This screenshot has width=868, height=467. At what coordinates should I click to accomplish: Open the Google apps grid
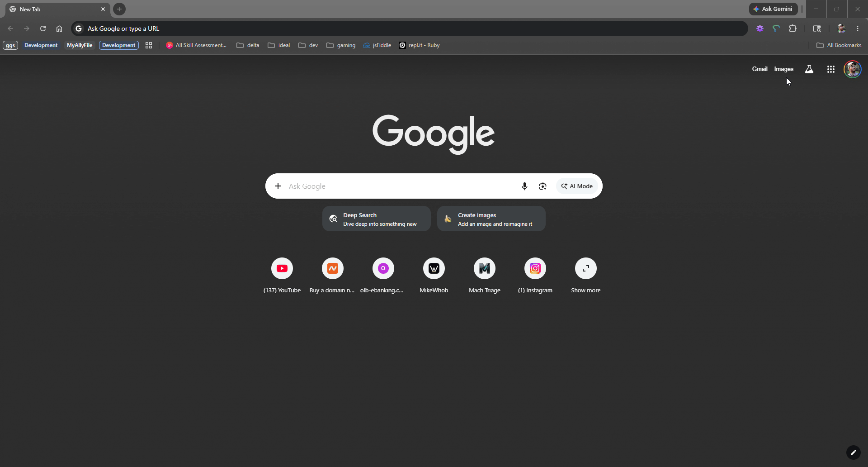click(831, 69)
